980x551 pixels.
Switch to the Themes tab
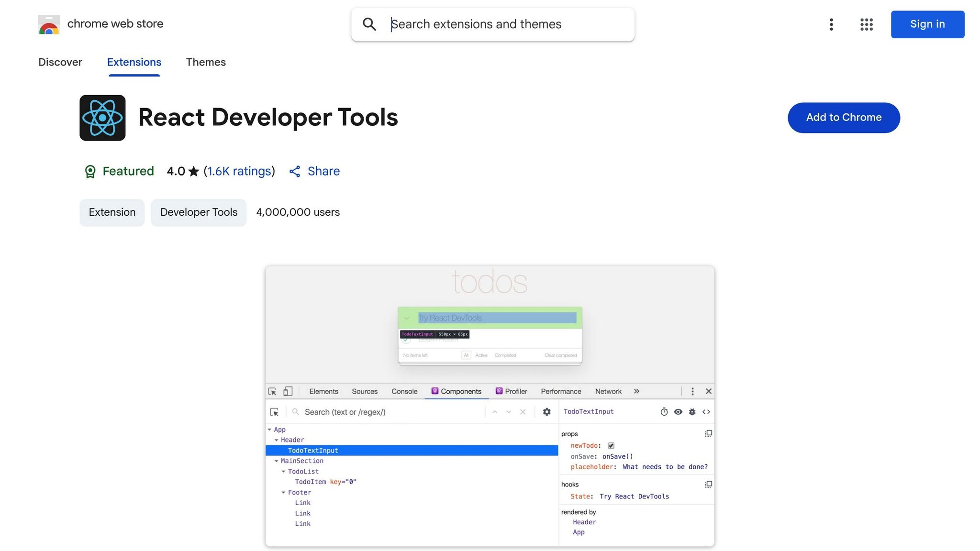point(206,62)
